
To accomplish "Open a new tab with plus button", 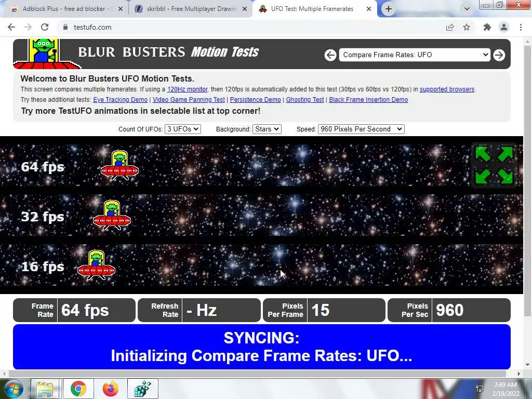I will (x=389, y=9).
